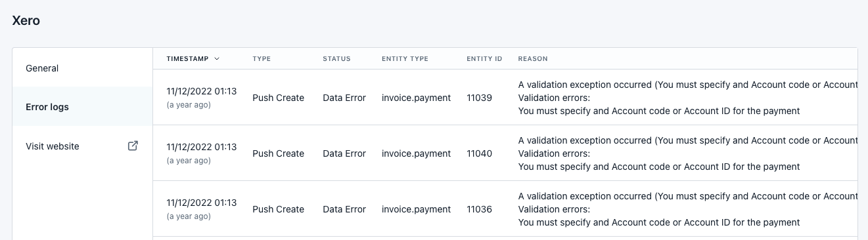This screenshot has height=240, width=868.
Task: Click Data Error status in second row
Action: (x=344, y=153)
